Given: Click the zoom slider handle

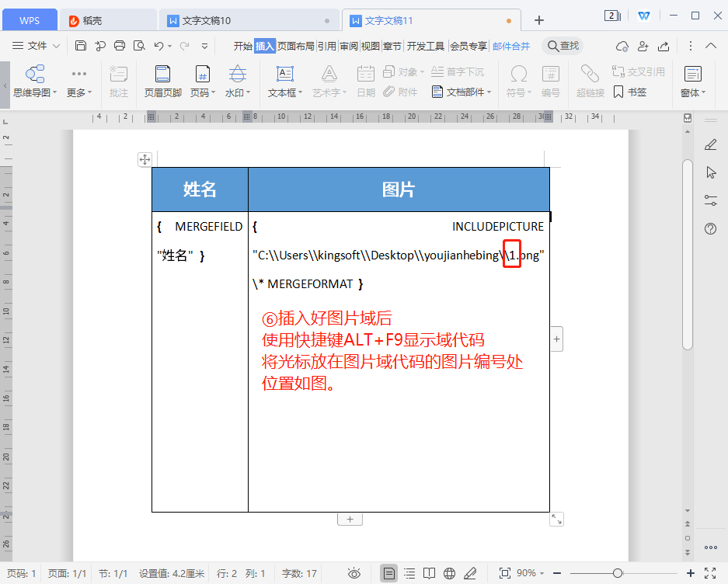Looking at the screenshot, I should pyautogui.click(x=618, y=573).
